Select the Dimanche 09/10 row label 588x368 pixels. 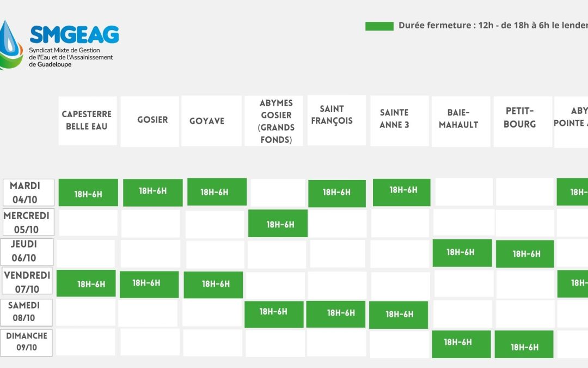click(x=27, y=342)
